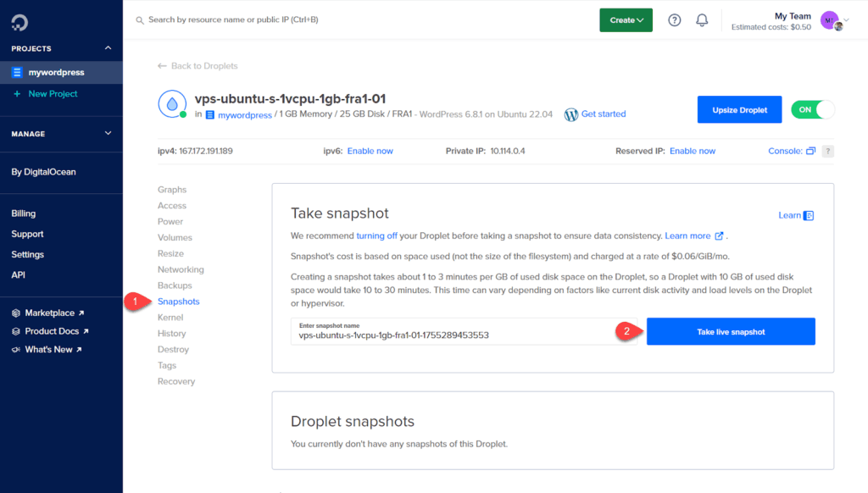Click the Console help question icon
The image size is (868, 493).
828,151
